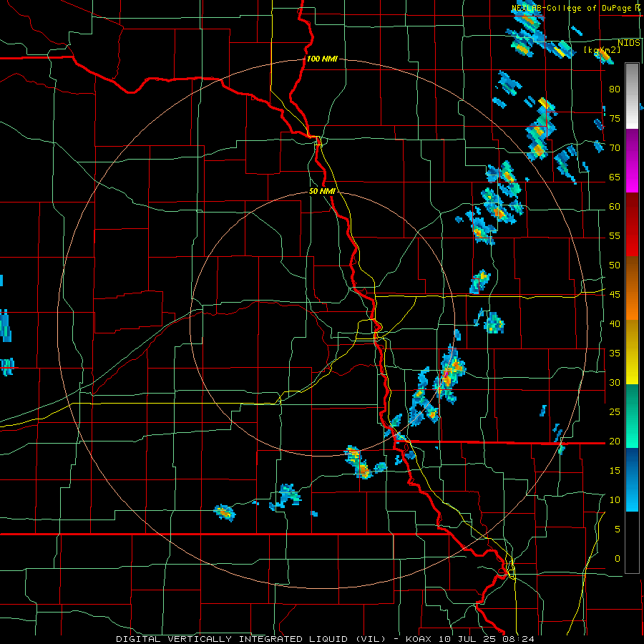Click the [kg/m2] units label
Image resolution: width=644 pixels, height=644 pixels.
602,50
